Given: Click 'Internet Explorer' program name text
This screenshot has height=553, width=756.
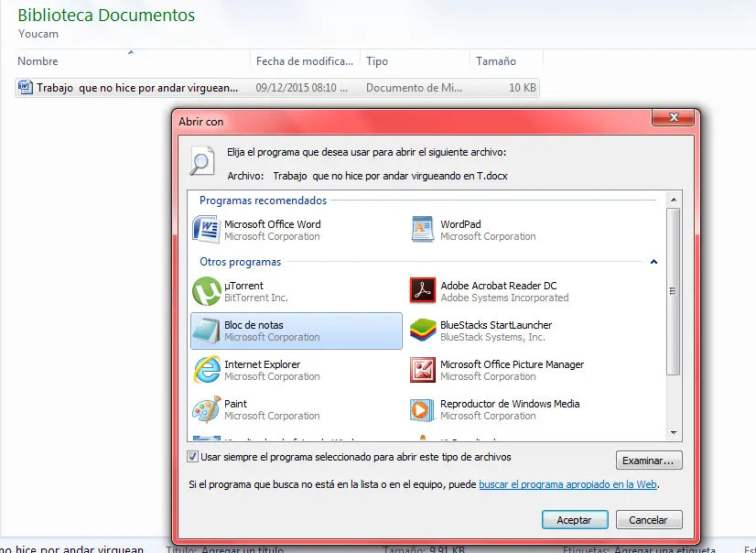Looking at the screenshot, I should pyautogui.click(x=263, y=364).
